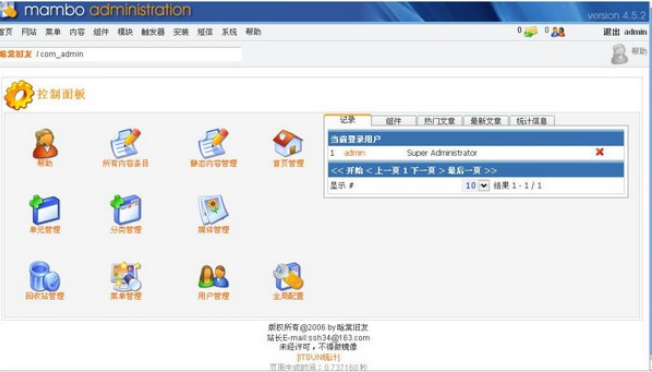Screen dimensions: 652x372
Task: Click the 临棠旧友 breadcrumb link
Action: (16, 54)
